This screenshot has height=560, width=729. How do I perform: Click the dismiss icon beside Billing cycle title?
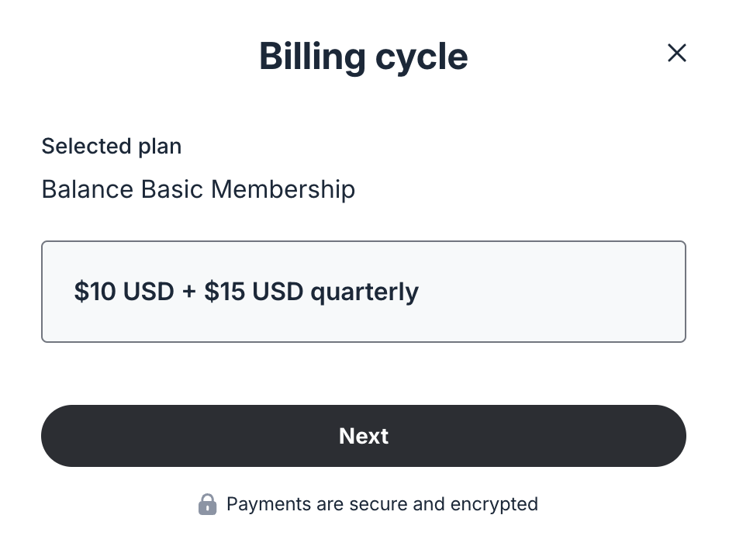tap(676, 53)
